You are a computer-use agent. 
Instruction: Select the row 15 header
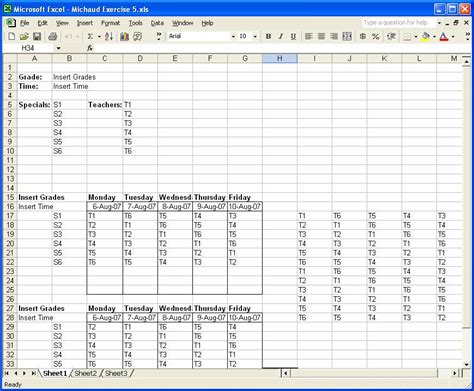point(10,197)
